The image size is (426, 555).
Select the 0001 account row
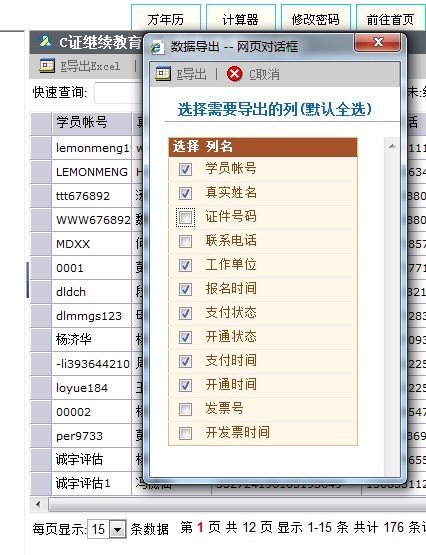91,268
